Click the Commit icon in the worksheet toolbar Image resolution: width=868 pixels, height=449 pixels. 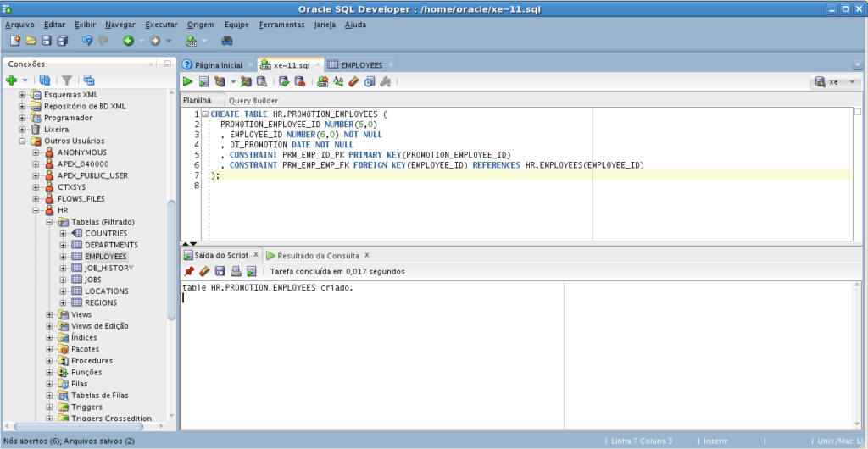tap(284, 82)
